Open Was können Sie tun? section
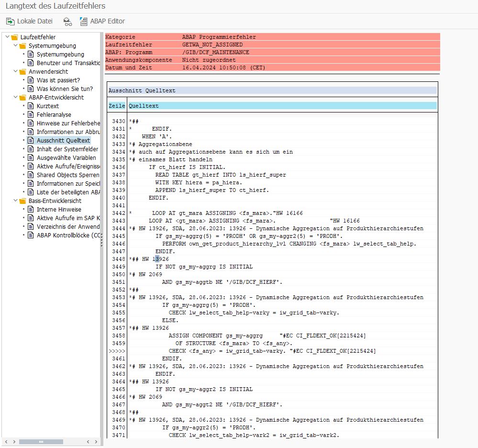The image size is (478, 448). (65, 89)
